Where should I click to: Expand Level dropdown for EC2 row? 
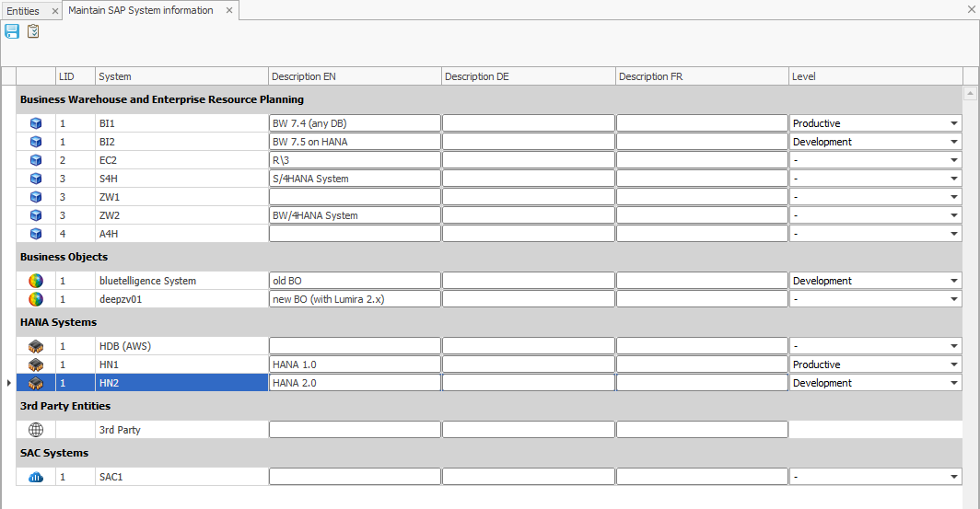click(x=953, y=160)
